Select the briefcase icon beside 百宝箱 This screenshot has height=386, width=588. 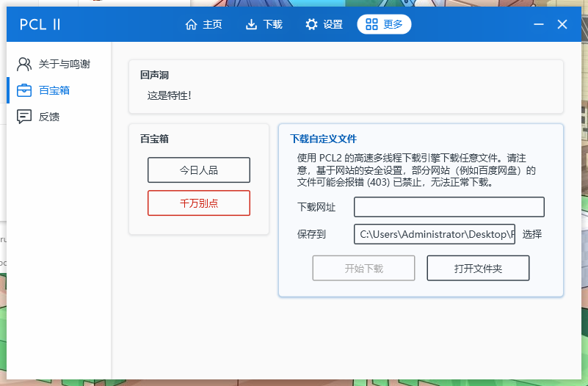click(x=24, y=90)
